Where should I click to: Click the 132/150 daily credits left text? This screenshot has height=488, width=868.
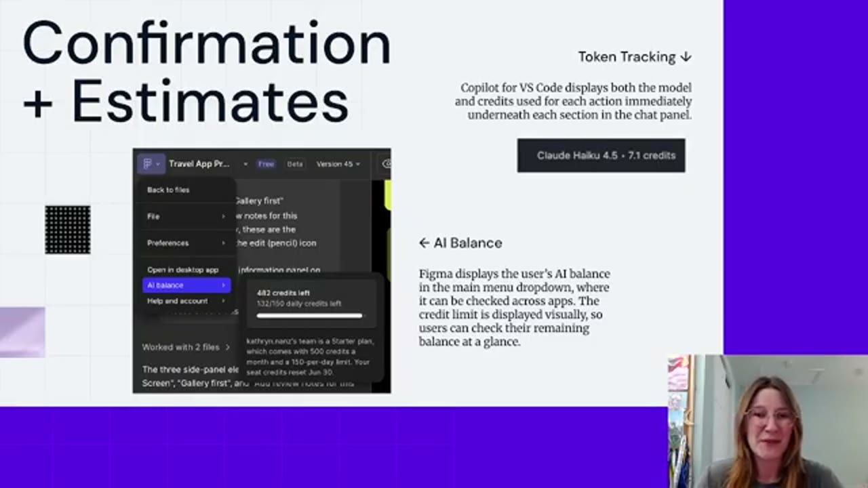(299, 304)
